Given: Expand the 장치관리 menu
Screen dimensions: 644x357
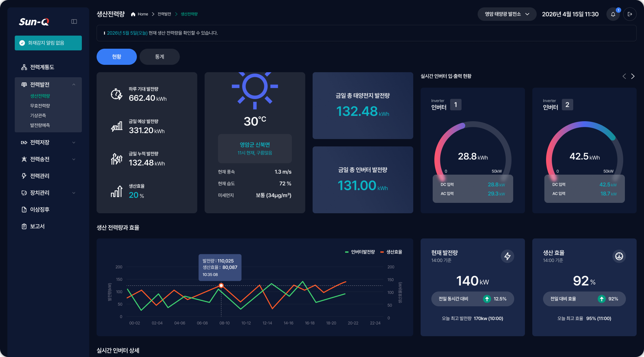Looking at the screenshot, I should (48, 193).
